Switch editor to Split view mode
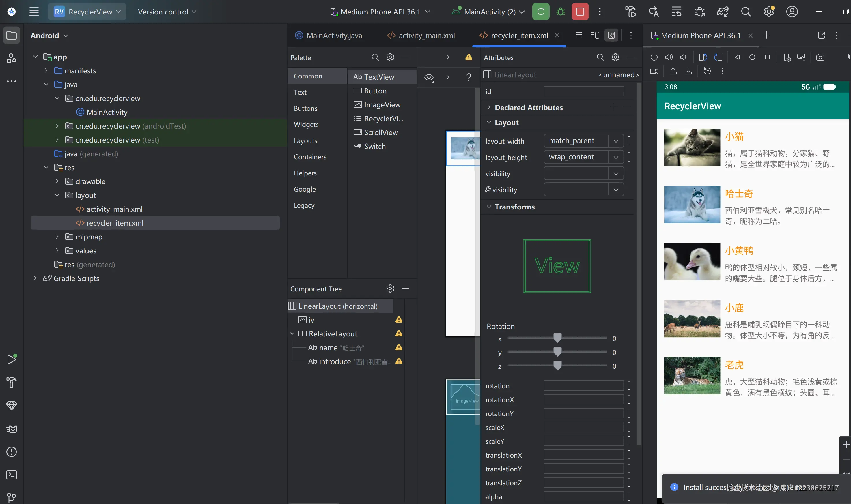851x504 pixels. [x=595, y=35]
